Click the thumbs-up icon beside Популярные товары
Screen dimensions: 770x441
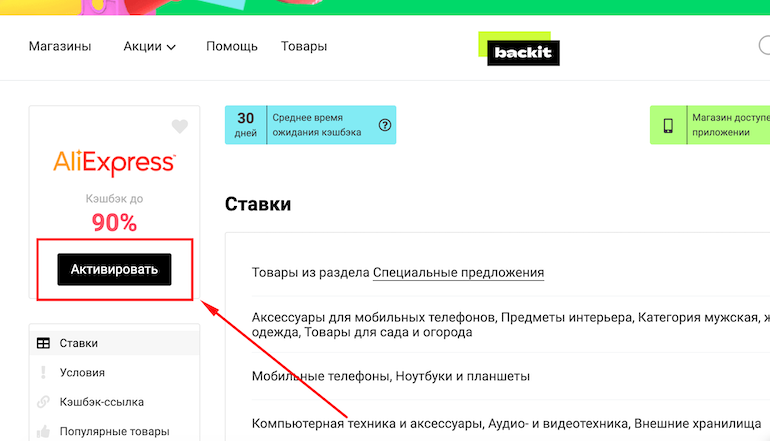tap(43, 431)
